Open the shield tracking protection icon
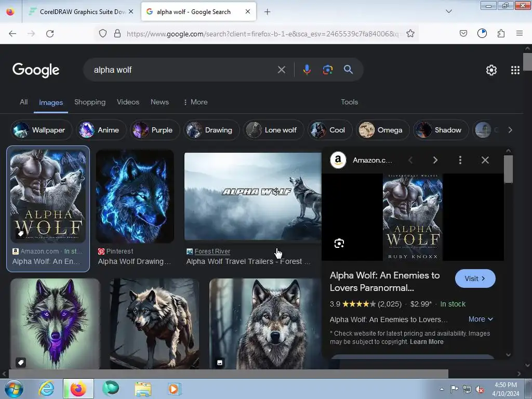This screenshot has height=399, width=532. click(103, 33)
